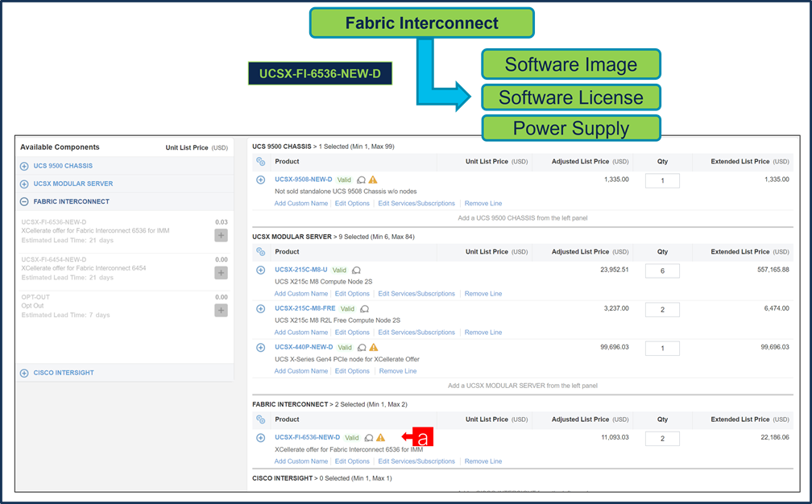
Task: Click the support headset icon for UCSX-215C-M8-U
Action: pos(356,270)
